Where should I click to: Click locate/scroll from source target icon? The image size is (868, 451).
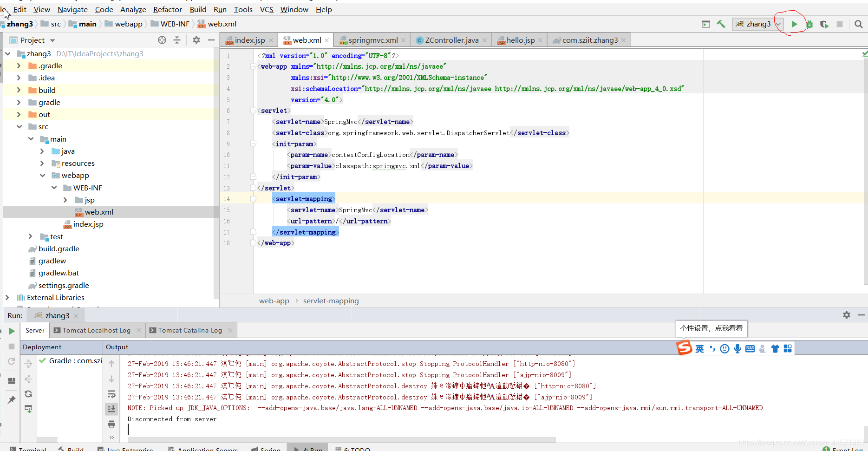162,40
